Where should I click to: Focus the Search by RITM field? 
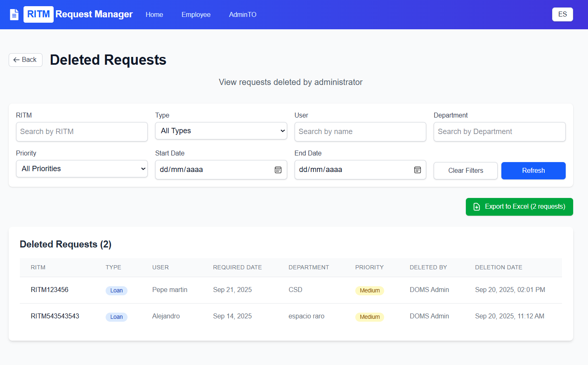pos(82,132)
